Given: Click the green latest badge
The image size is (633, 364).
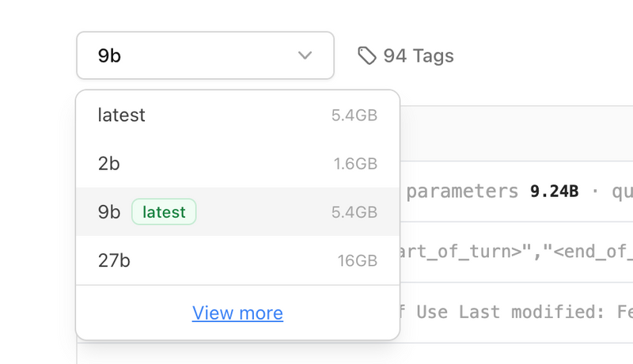Looking at the screenshot, I should coord(164,212).
